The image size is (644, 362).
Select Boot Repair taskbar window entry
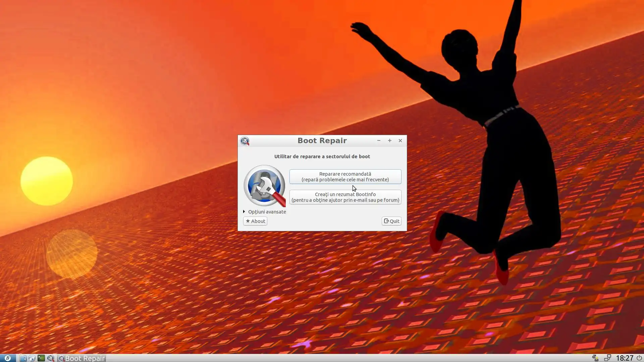(82, 358)
